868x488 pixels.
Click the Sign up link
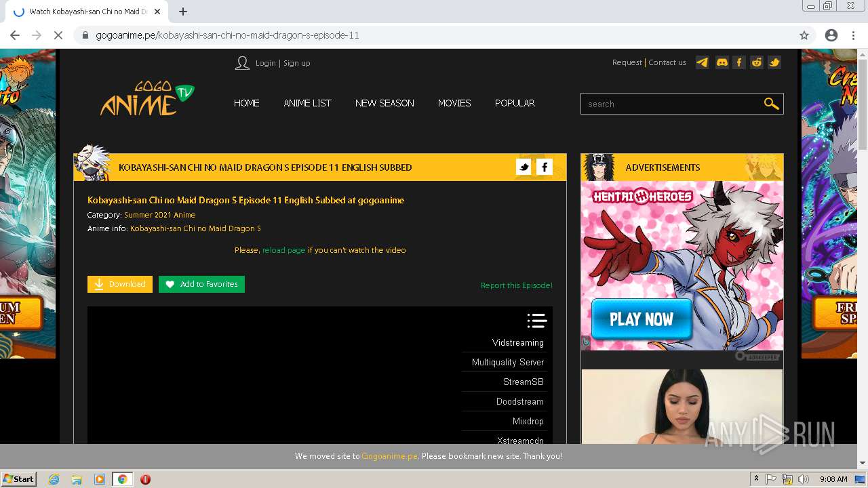pos(296,63)
